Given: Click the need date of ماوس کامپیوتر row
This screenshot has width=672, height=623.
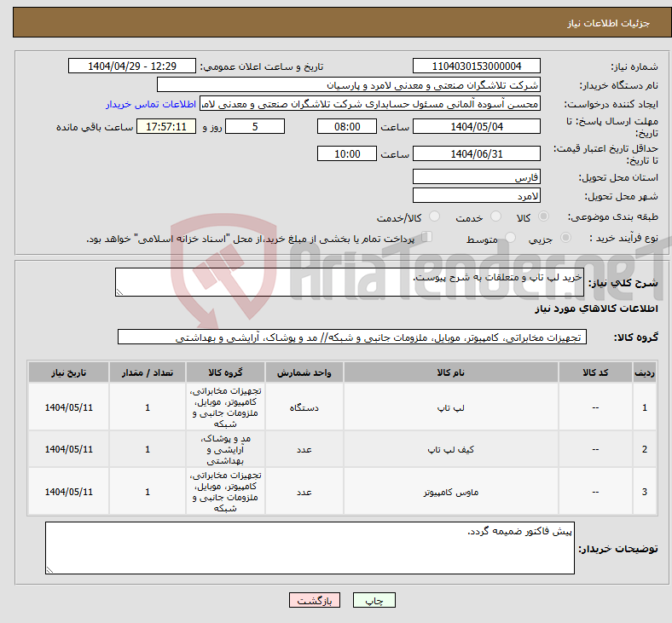Looking at the screenshot, I should click(68, 492).
